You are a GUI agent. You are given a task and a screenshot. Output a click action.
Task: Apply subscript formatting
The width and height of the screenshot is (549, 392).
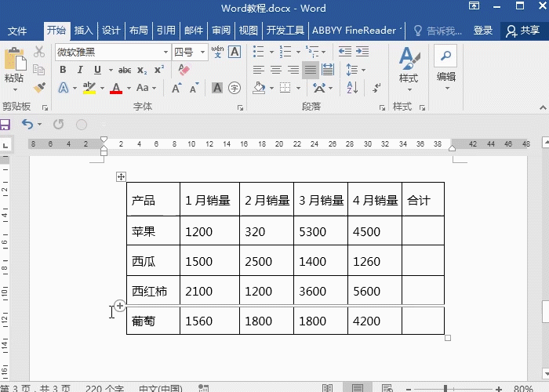click(142, 70)
